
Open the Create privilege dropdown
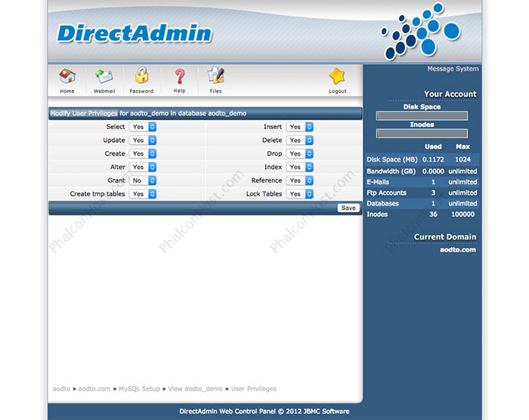[143, 154]
